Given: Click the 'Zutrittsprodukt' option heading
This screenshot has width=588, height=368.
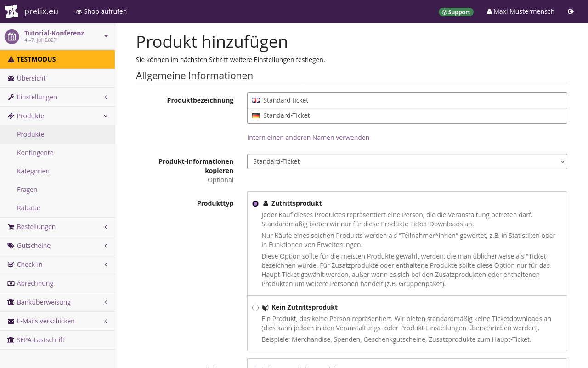Looking at the screenshot, I should 296,203.
